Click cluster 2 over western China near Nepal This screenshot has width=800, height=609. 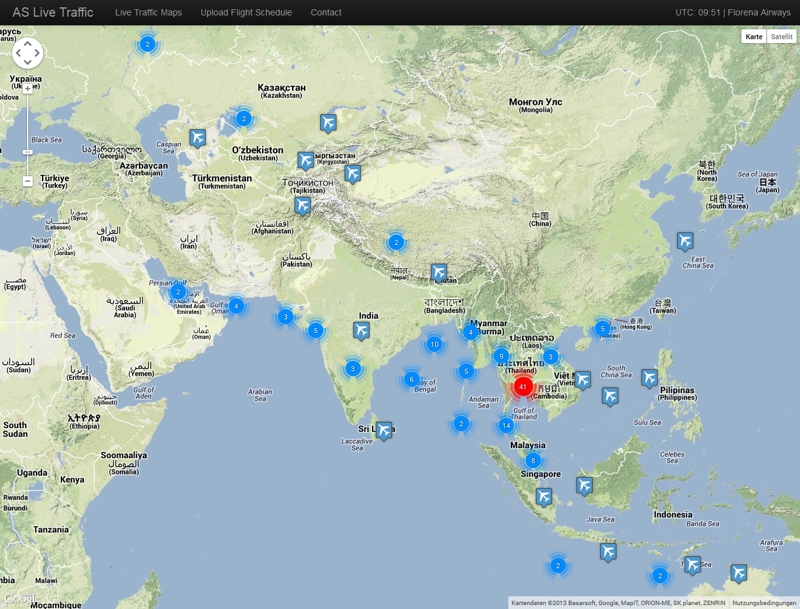point(396,242)
